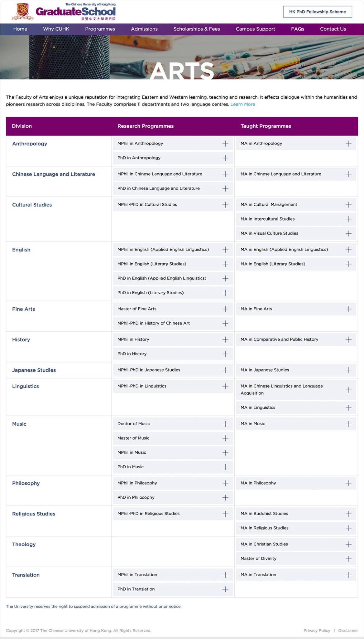This screenshot has width=364, height=639.
Task: Expand MA in Cultural Management details
Action: pos(348,205)
